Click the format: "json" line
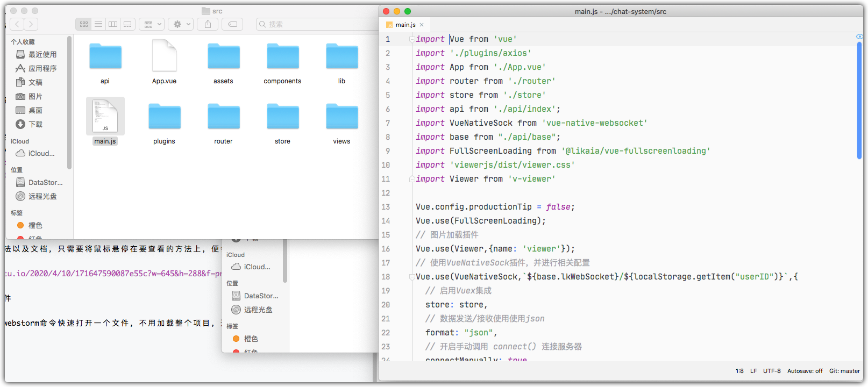The height and width of the screenshot is (387, 868). point(461,333)
